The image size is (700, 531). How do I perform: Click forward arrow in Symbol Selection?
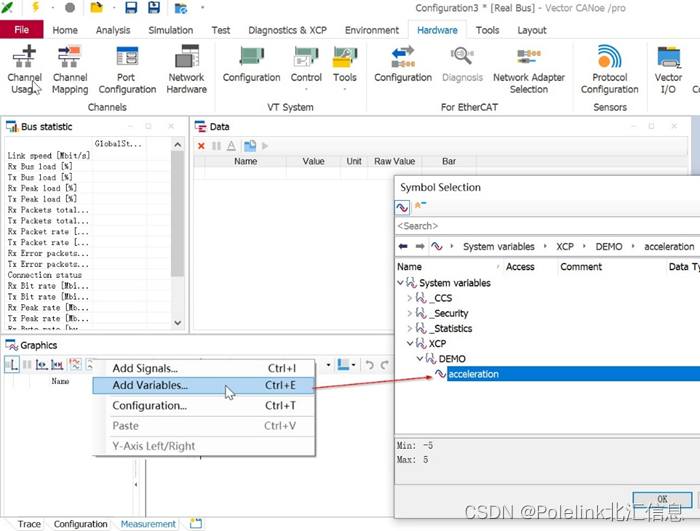pos(420,246)
